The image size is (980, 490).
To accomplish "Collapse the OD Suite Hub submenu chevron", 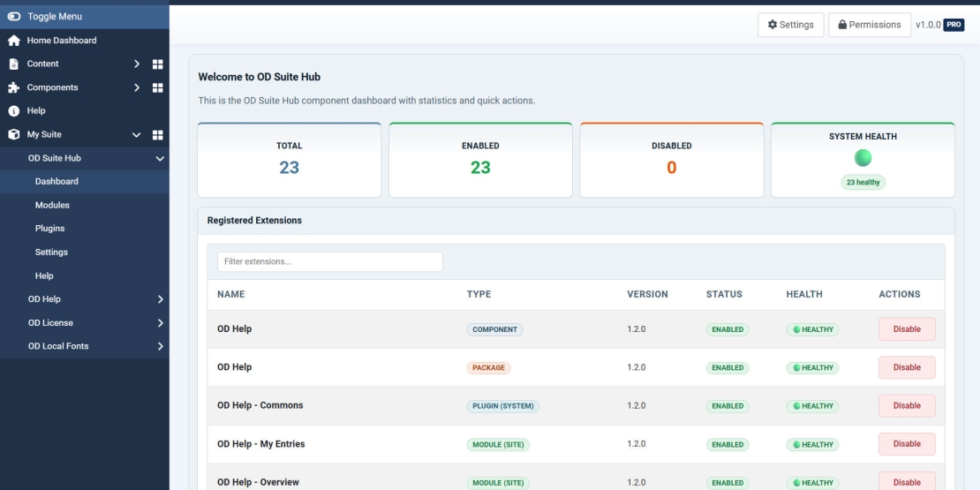I will point(160,158).
